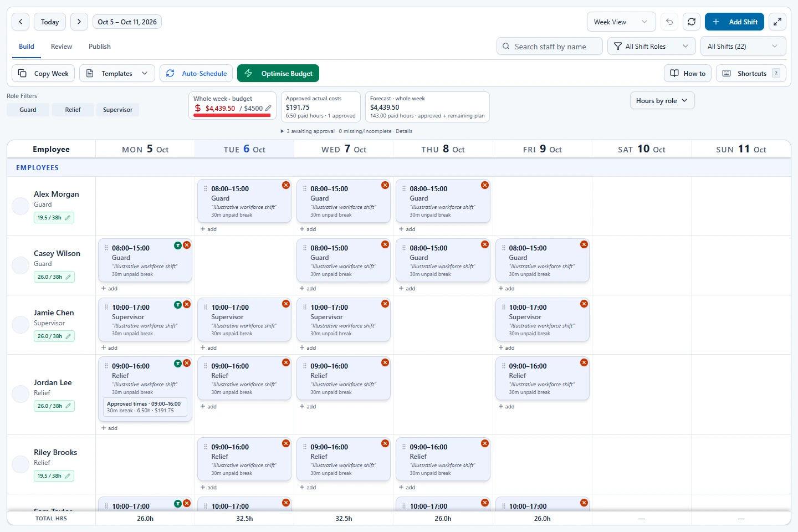Image resolution: width=798 pixels, height=532 pixels.
Task: Toggle the Supervisor role filter
Action: [117, 110]
